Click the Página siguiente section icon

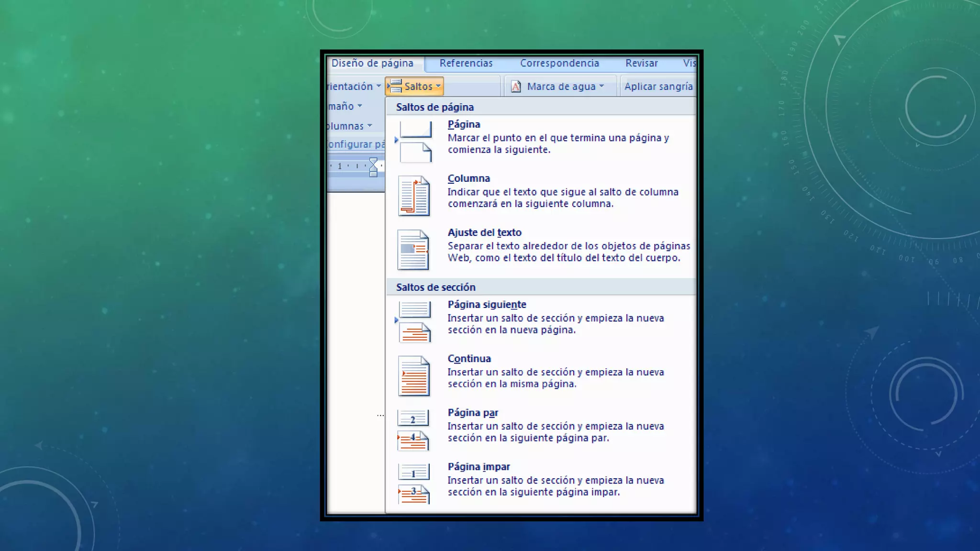pos(415,321)
